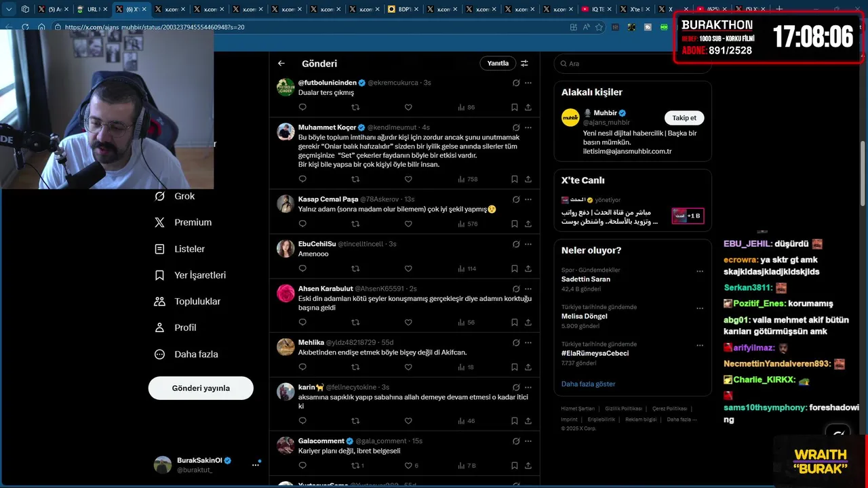This screenshot has height=488, width=868.
Task: Switch to the IQ TE browser tab
Action: (x=597, y=9)
